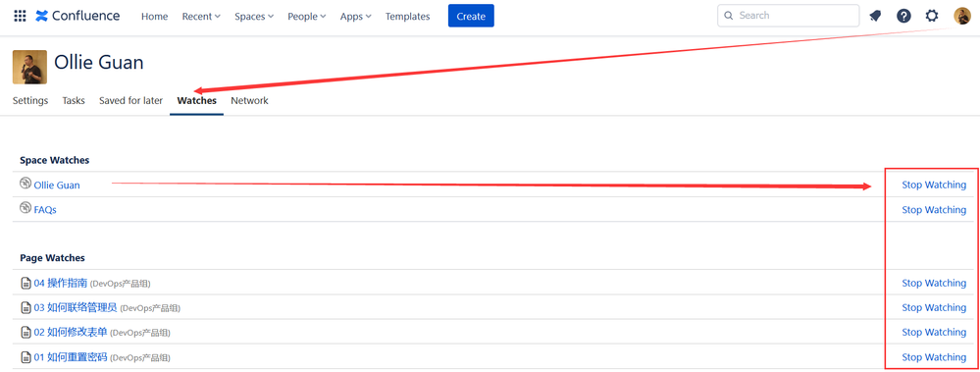Expand the Spaces dropdown menu
Screen dimensions: 980x372
coord(254,17)
